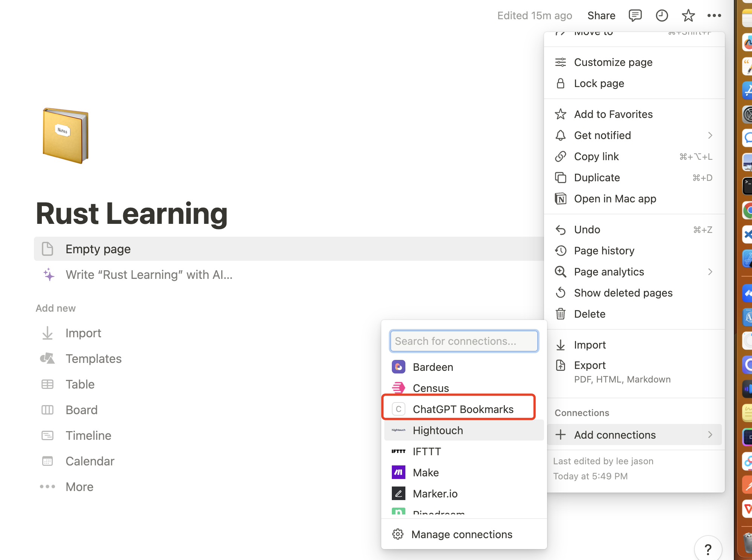This screenshot has width=752, height=560.
Task: Open the comments icon in top bar
Action: 635,15
